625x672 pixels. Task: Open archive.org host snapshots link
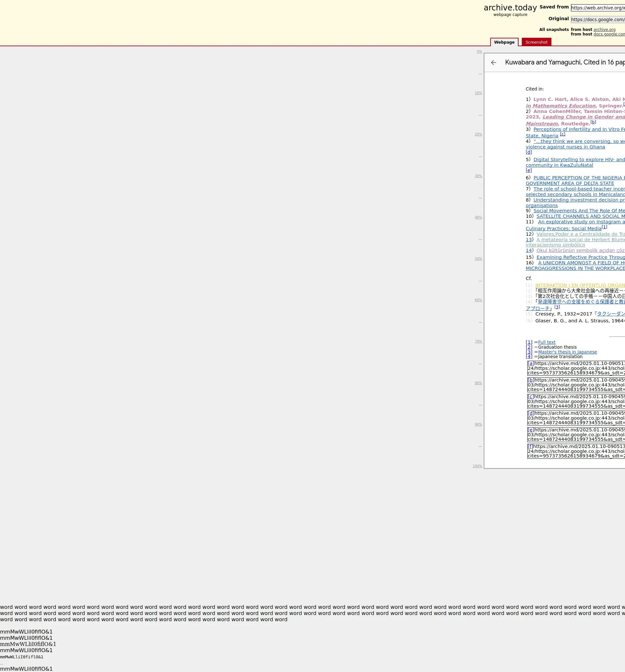604,30
